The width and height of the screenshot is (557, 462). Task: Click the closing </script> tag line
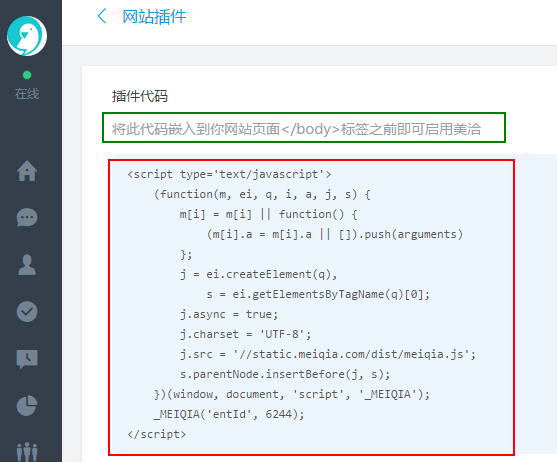pyautogui.click(x=157, y=434)
